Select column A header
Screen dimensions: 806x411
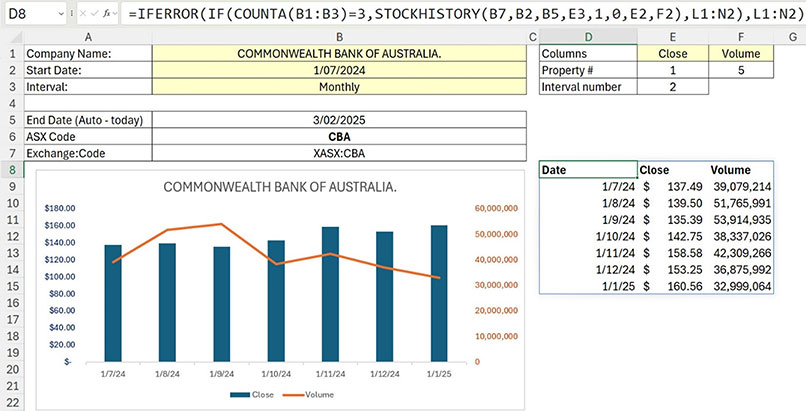pos(88,36)
